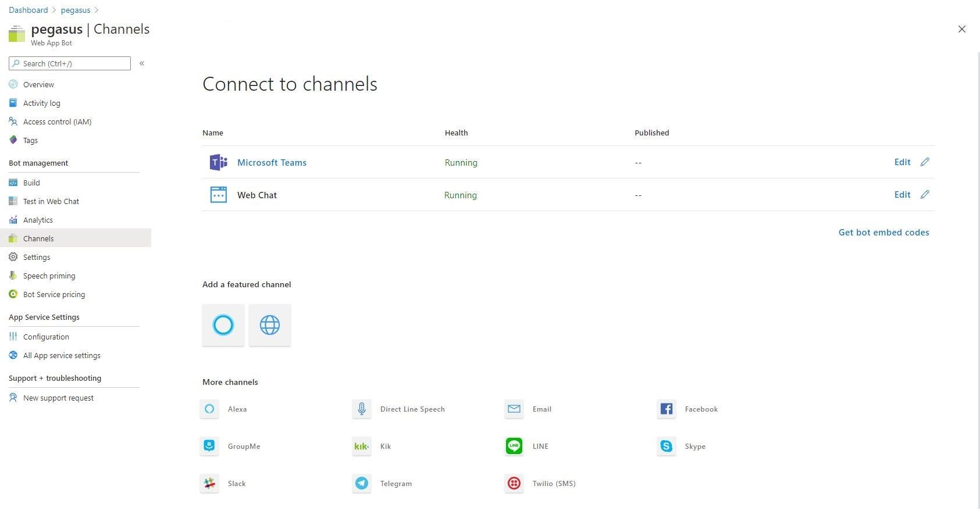Click the Health column header
980x525 pixels.
tap(457, 133)
